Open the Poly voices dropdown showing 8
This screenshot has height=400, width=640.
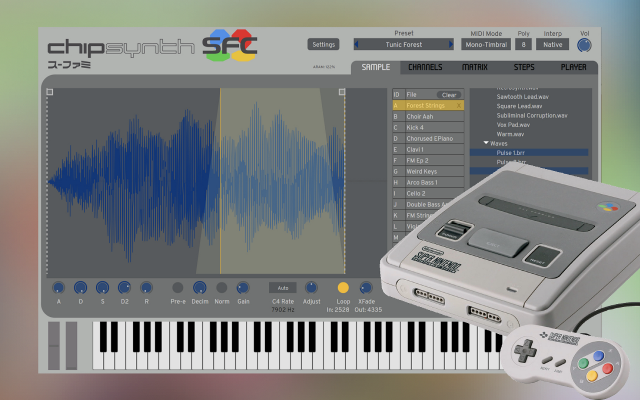pyautogui.click(x=523, y=44)
